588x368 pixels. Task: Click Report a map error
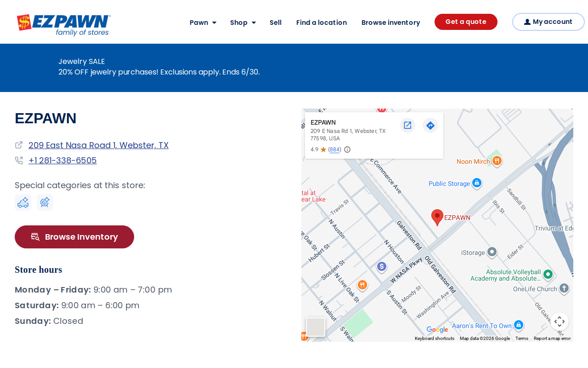click(552, 339)
